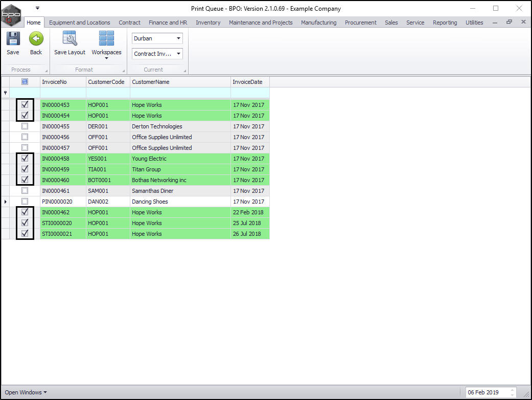Image resolution: width=532 pixels, height=400 pixels.
Task: Click the InvoiceNo filter row cell
Action: (63, 93)
